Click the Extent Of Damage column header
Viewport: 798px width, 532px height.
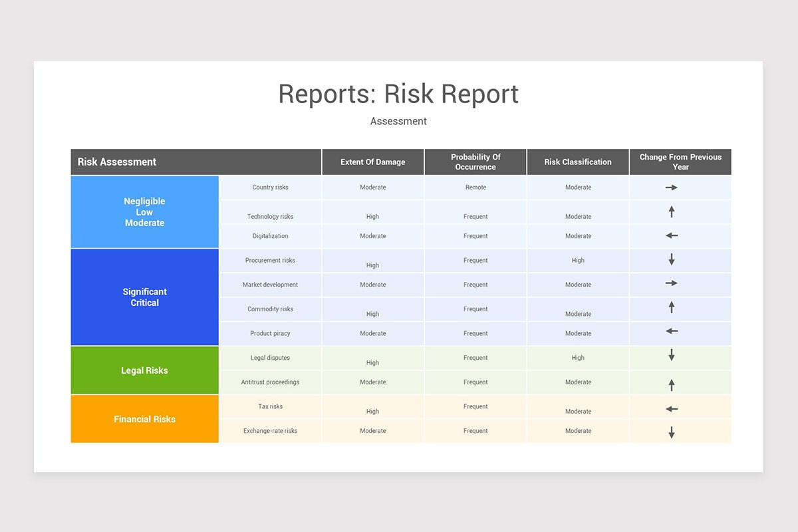[372, 162]
